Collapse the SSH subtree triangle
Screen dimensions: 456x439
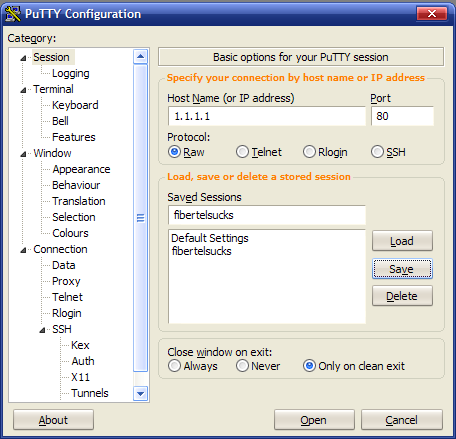tap(42, 330)
